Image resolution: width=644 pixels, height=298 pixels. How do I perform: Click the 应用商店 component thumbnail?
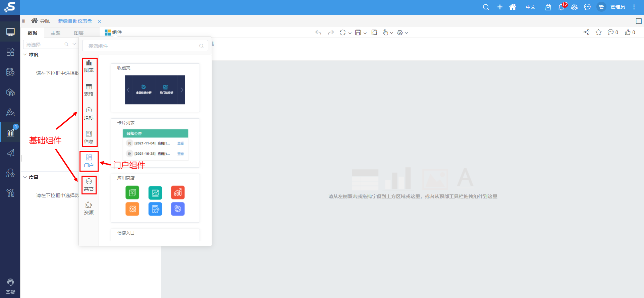click(155, 201)
